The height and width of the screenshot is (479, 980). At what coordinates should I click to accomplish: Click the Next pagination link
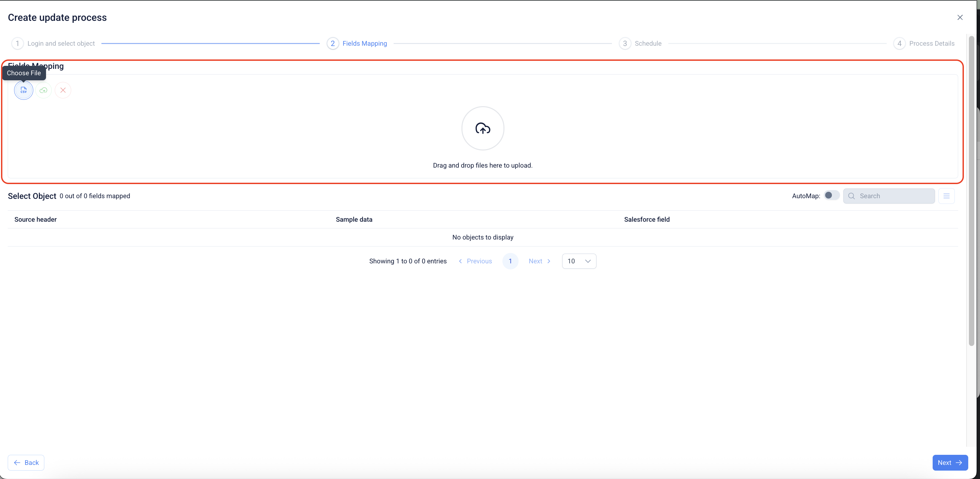click(539, 261)
